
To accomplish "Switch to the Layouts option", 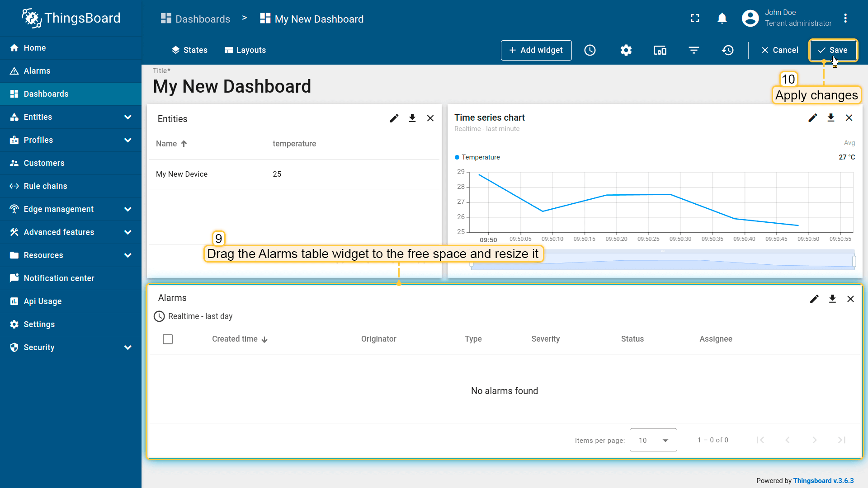I will coord(245,50).
